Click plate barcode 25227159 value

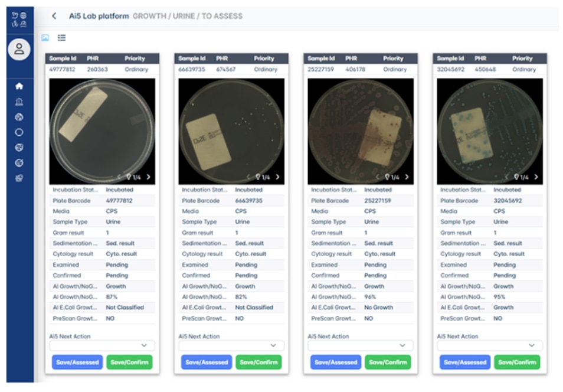(378, 201)
